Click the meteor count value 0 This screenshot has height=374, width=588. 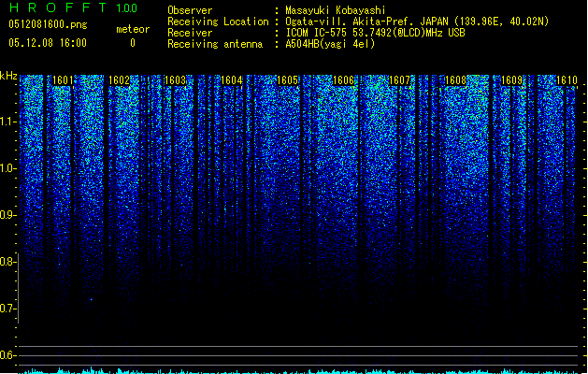click(133, 43)
